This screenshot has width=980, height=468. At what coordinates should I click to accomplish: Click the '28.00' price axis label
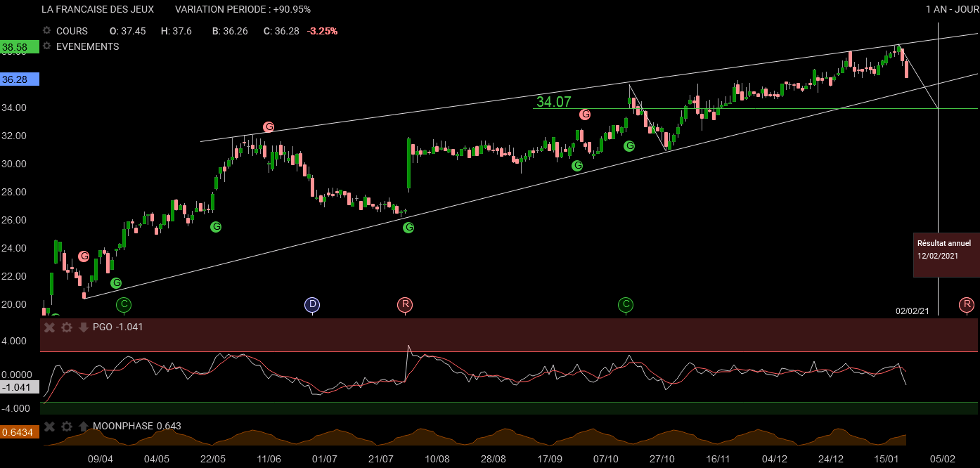14,192
